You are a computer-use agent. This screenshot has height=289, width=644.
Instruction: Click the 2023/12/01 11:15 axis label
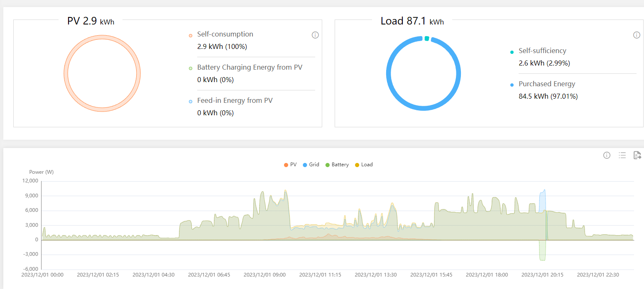pyautogui.click(x=320, y=275)
